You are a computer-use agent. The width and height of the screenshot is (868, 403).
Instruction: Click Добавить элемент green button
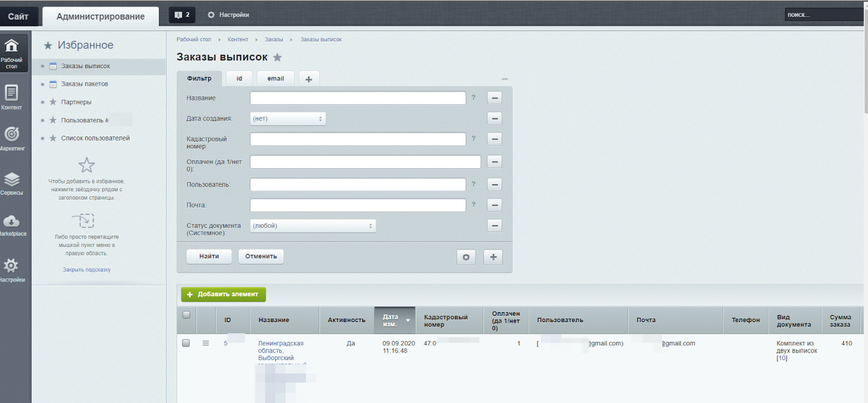point(224,294)
